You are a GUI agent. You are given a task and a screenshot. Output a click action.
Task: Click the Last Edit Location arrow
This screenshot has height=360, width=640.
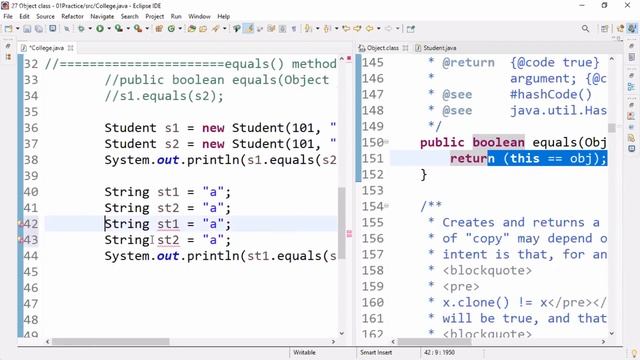click(x=346, y=29)
